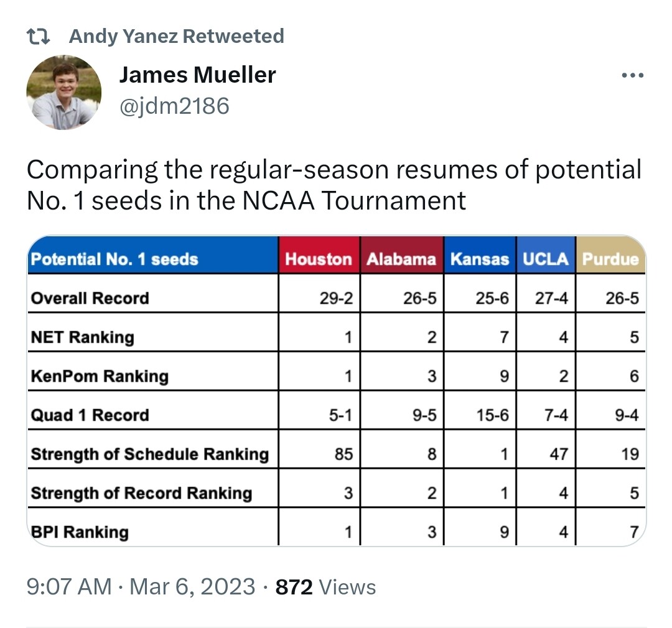Click the BPI Ranking row label
The height and width of the screenshot is (628, 672).
click(x=80, y=532)
